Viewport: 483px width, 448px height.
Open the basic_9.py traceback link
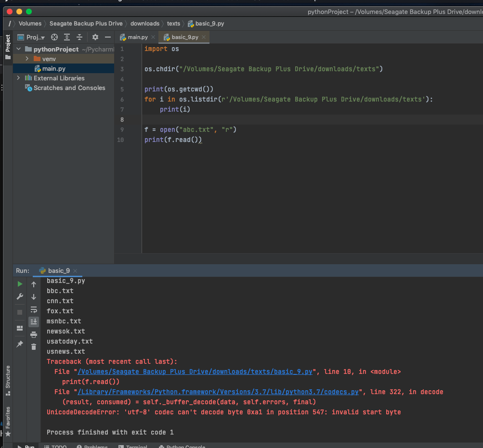click(195, 371)
